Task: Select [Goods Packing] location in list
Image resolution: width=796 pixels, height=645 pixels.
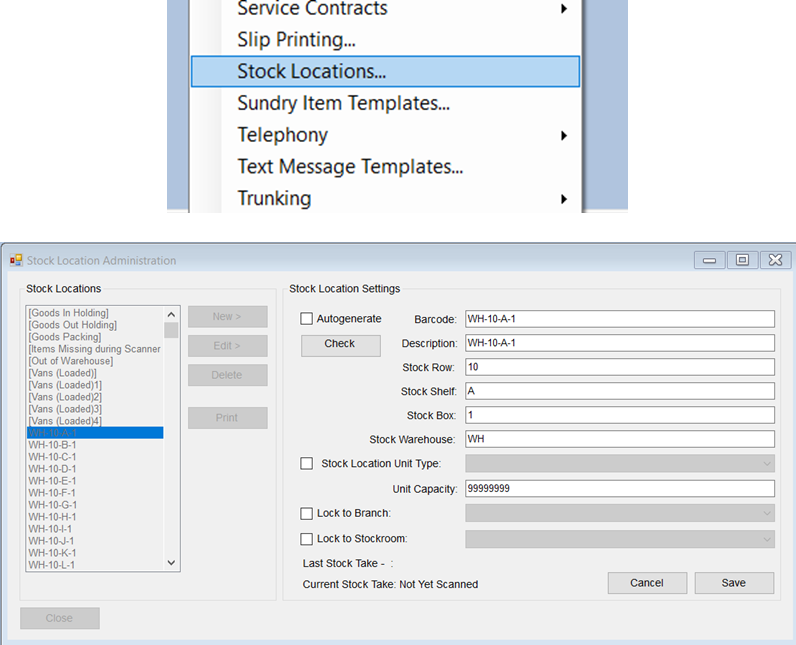Action: (66, 337)
